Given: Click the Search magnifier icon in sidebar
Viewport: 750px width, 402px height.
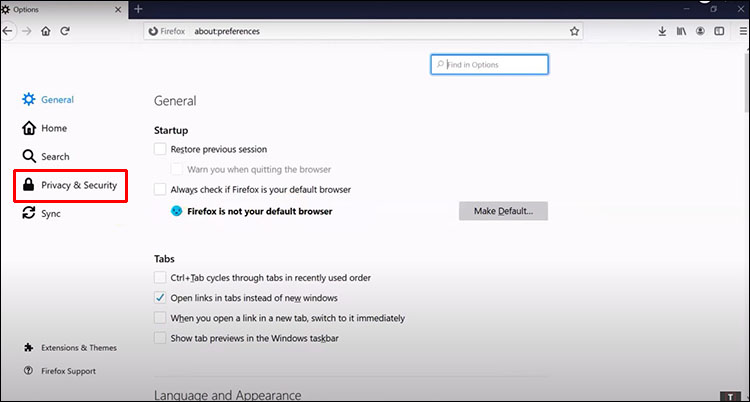Looking at the screenshot, I should (29, 156).
